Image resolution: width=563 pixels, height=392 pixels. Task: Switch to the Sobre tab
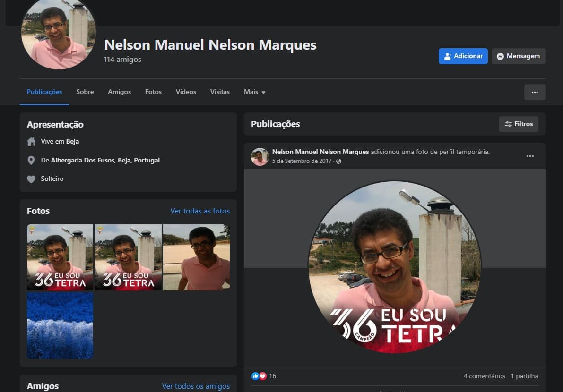tap(85, 92)
